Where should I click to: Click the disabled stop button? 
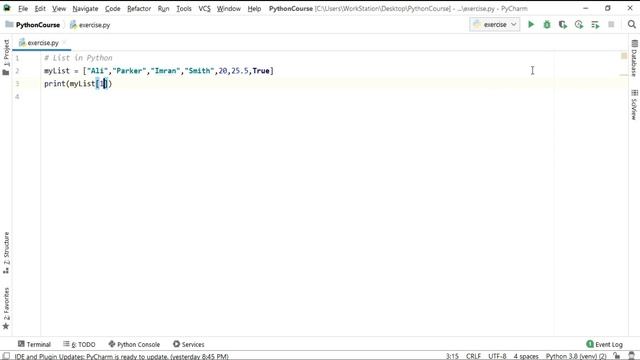611,24
